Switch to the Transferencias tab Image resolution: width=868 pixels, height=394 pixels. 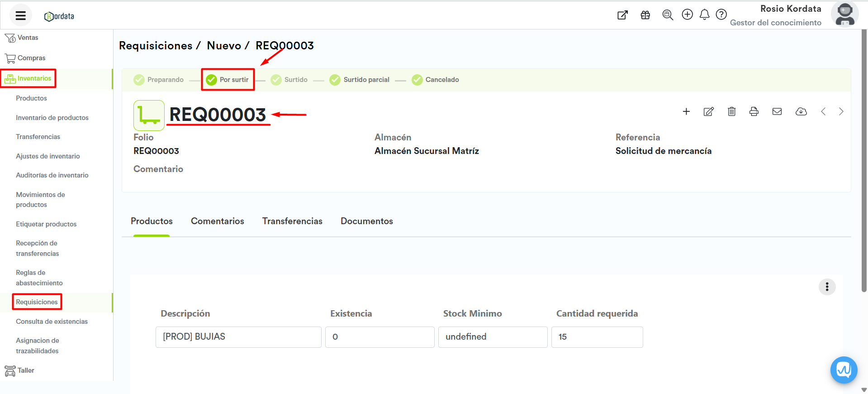click(x=292, y=221)
